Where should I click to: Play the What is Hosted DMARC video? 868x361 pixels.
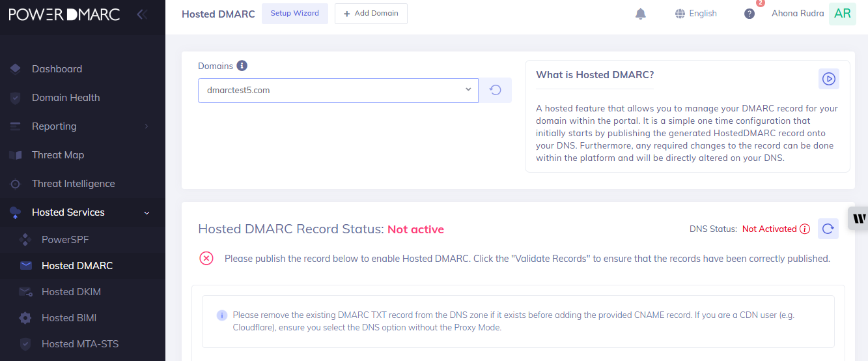(x=828, y=79)
